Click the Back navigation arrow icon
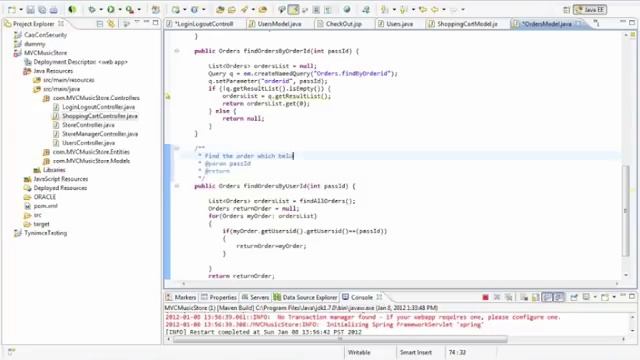This screenshot has width=640, height=360. pyautogui.click(x=435, y=9)
